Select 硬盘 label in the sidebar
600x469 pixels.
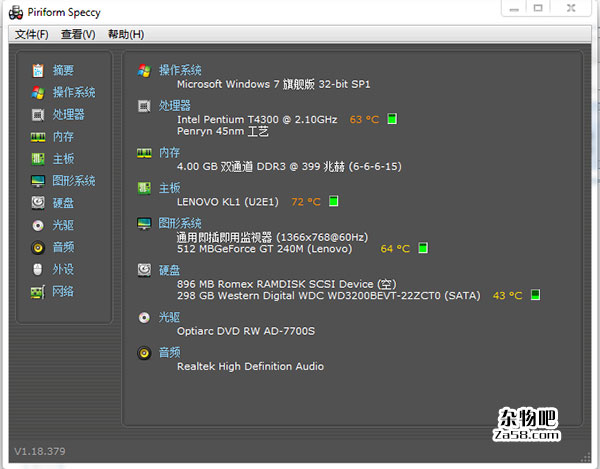pos(63,203)
